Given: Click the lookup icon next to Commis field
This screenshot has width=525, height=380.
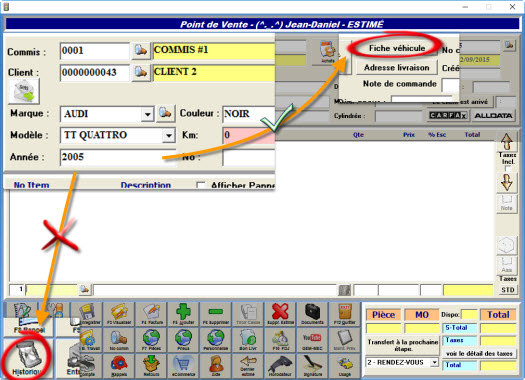Looking at the screenshot, I should coord(141,51).
